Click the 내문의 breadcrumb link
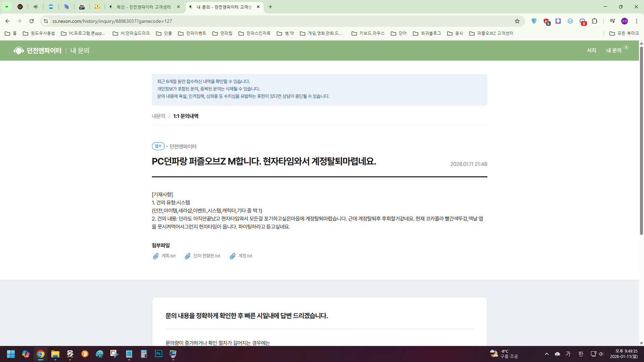The height and width of the screenshot is (362, 644). click(158, 116)
